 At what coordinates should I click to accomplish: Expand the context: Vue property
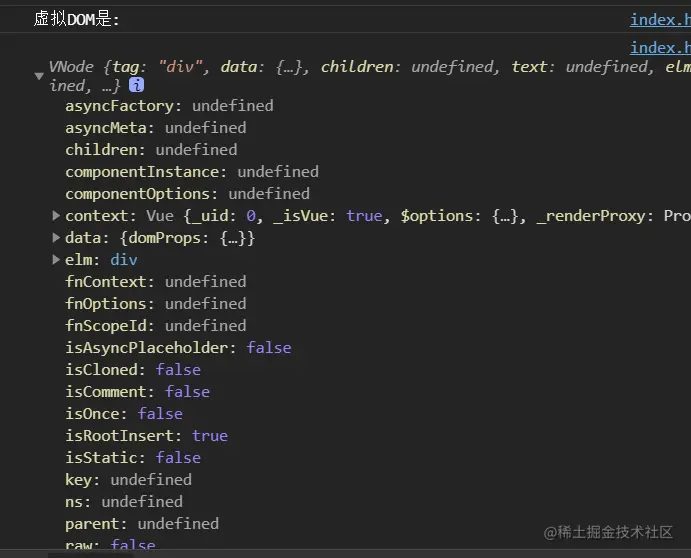point(56,216)
